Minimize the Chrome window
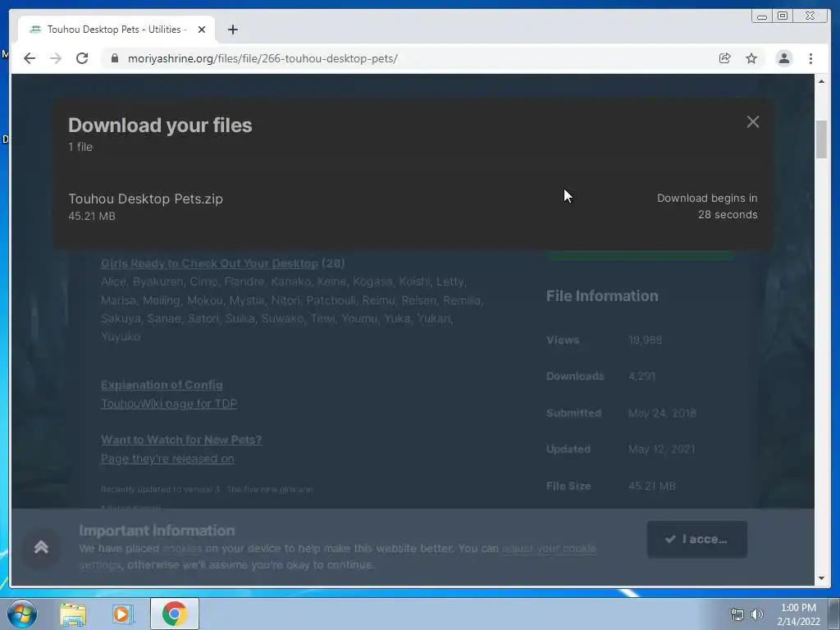Viewport: 840px width, 630px height. (762, 16)
